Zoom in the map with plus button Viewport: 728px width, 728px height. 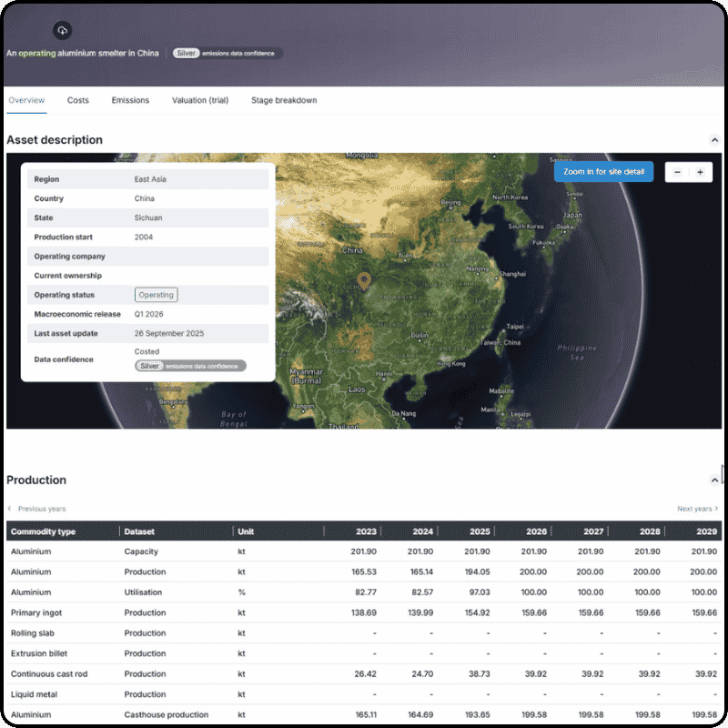700,172
